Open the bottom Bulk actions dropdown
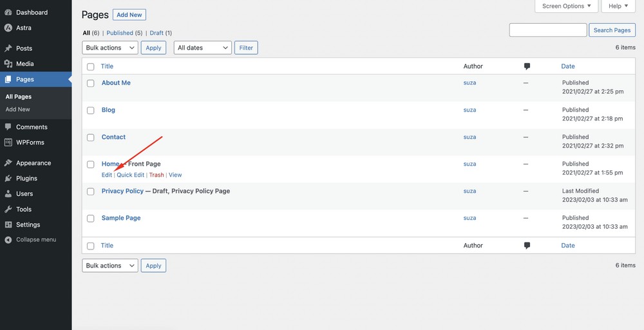Viewport: 644px width, 330px height. point(110,266)
